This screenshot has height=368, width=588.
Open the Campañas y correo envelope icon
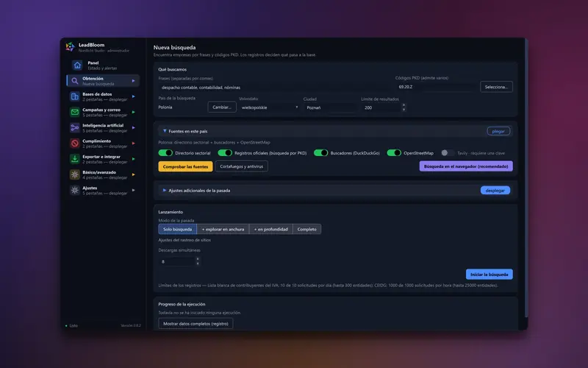tap(75, 113)
